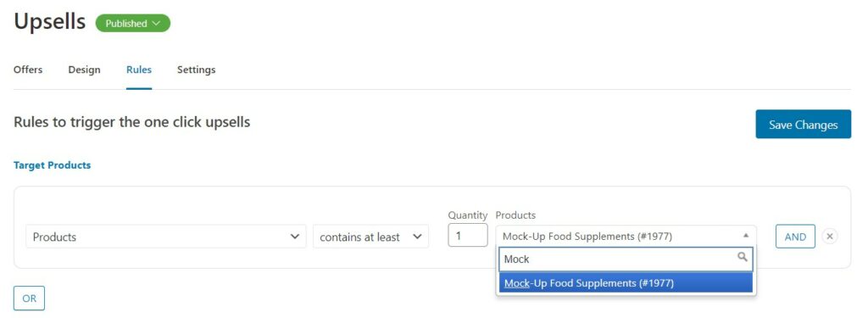Select the Rules tab

click(139, 70)
